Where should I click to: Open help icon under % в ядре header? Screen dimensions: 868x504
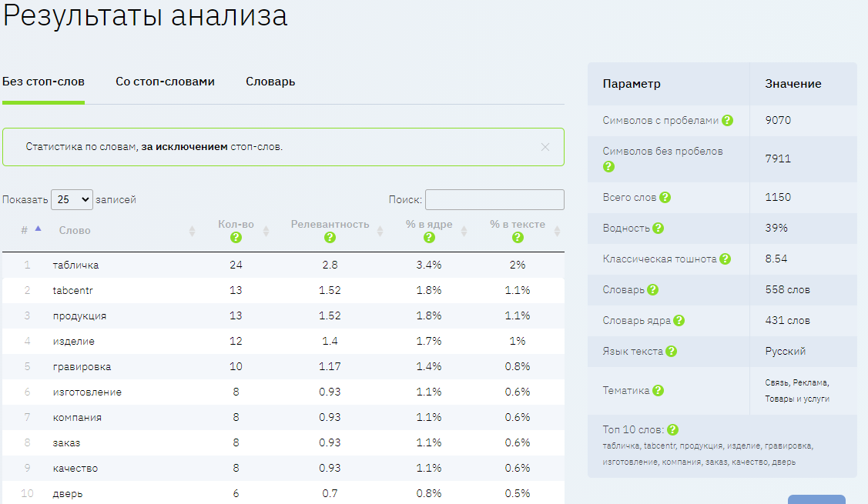point(429,237)
